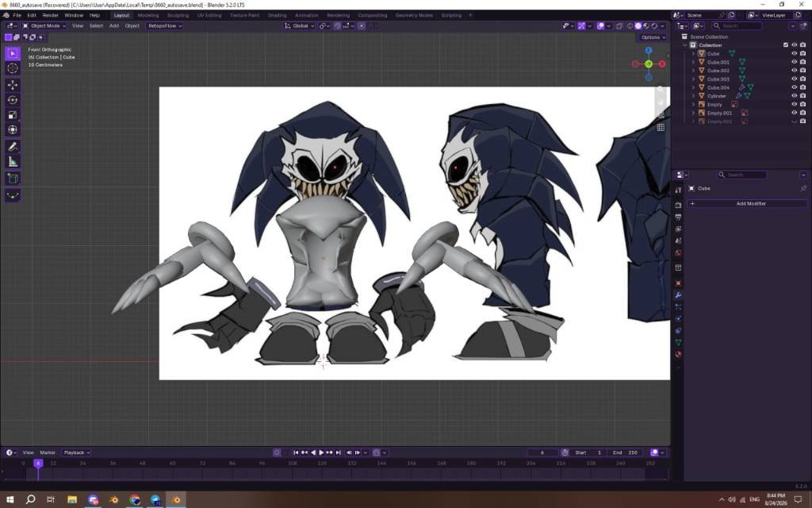Click the outliner search field

click(737, 25)
